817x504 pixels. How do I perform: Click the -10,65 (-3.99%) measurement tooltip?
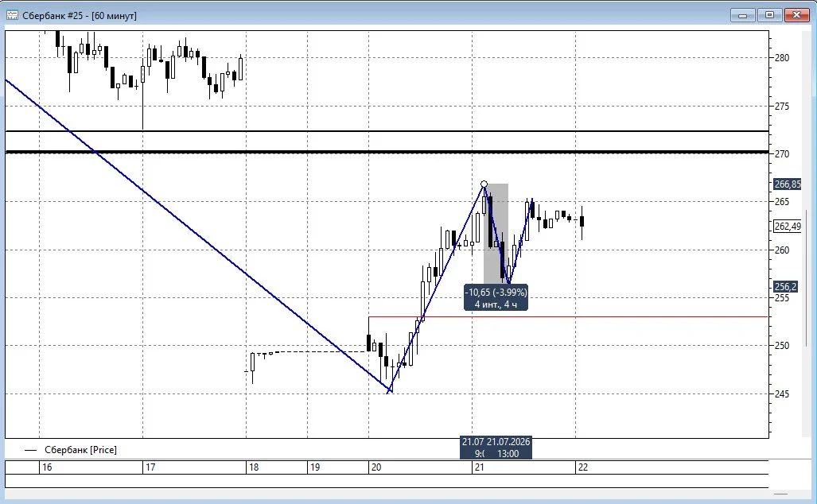(496, 298)
